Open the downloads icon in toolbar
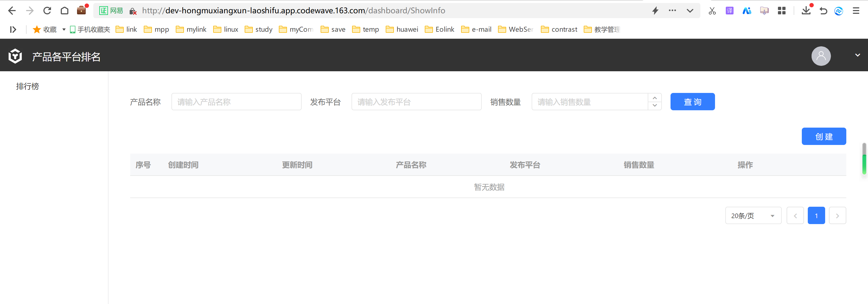Image resolution: width=868 pixels, height=304 pixels. pyautogui.click(x=806, y=11)
